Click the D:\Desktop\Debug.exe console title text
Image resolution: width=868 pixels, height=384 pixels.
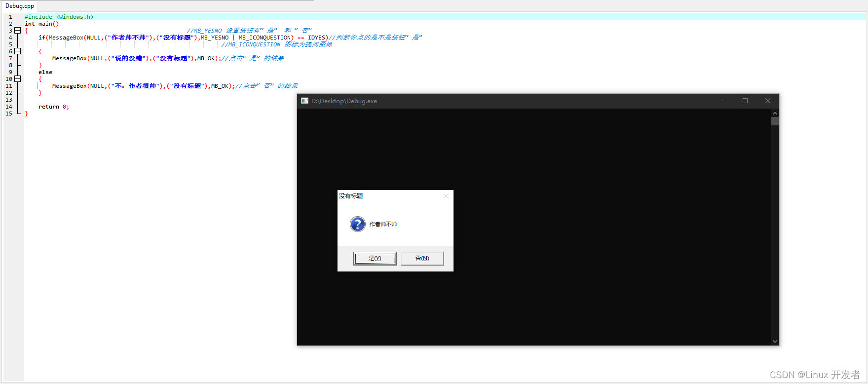(x=344, y=101)
